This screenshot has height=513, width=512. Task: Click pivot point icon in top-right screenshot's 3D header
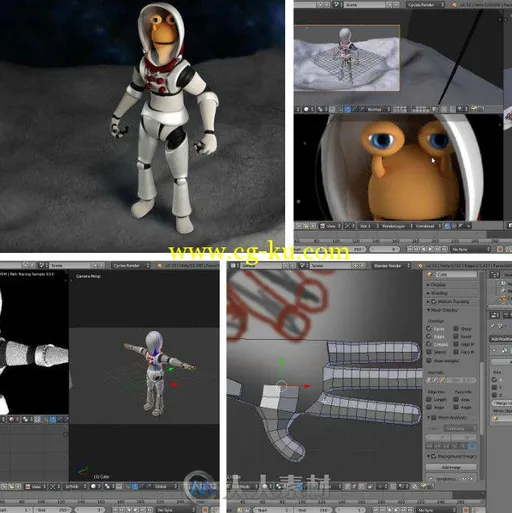coord(320,109)
